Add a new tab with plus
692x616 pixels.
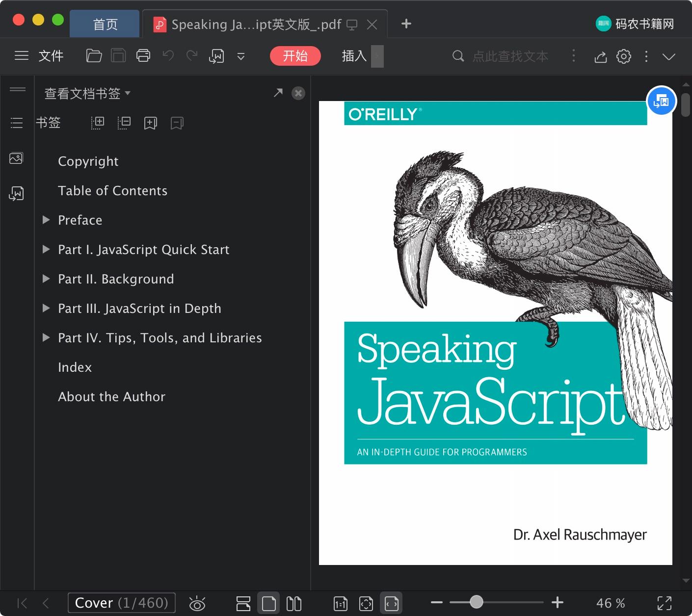click(406, 24)
